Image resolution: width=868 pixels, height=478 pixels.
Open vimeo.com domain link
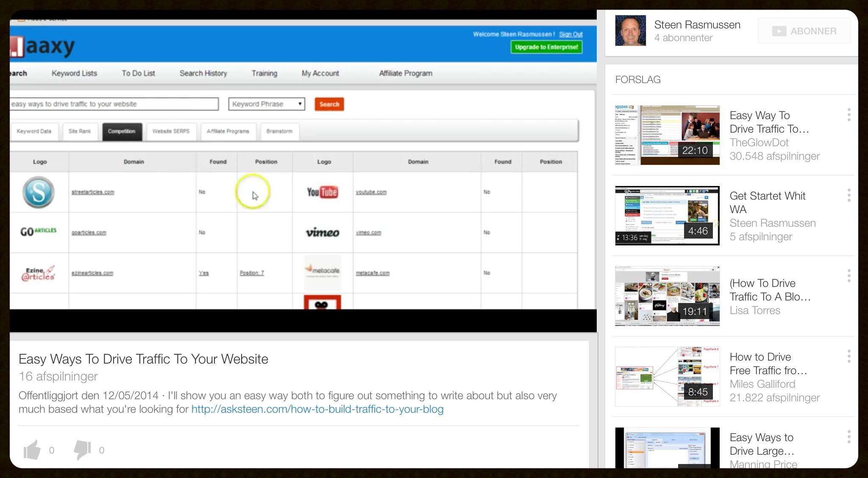368,232
